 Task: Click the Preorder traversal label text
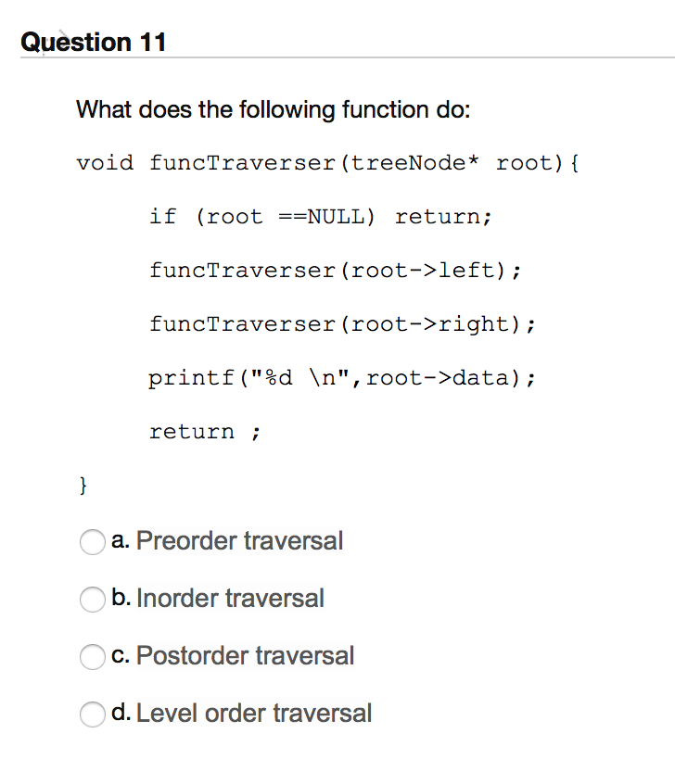click(241, 541)
